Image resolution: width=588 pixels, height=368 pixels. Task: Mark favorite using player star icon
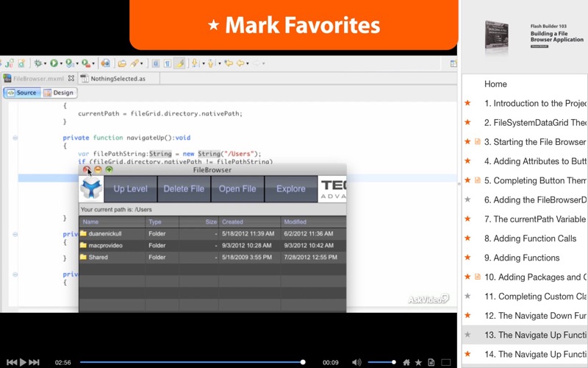click(x=418, y=362)
